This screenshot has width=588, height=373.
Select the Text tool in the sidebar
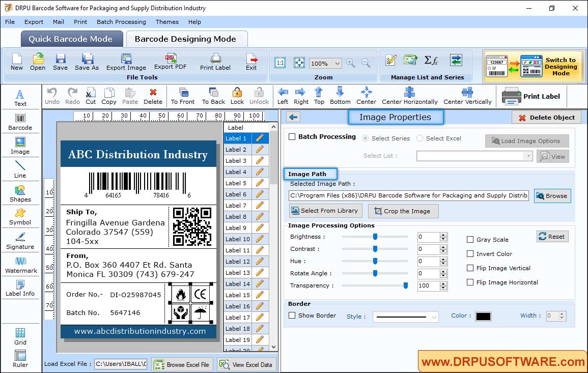[x=20, y=98]
